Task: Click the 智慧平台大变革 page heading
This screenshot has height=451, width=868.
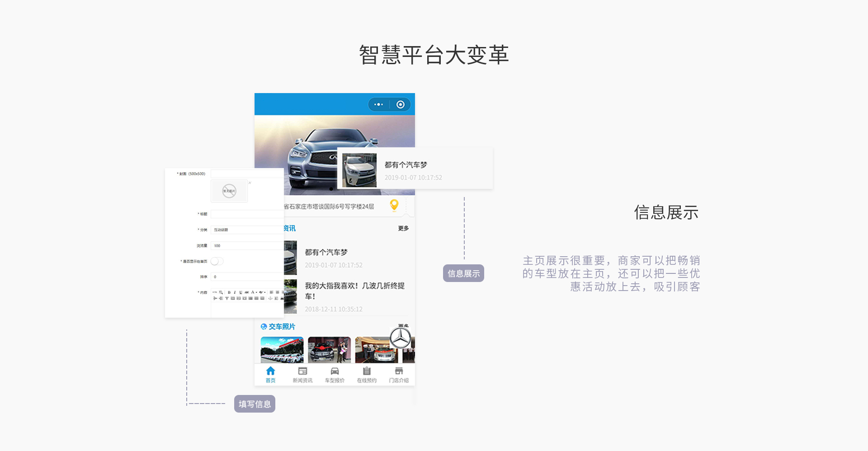Action: tap(434, 55)
